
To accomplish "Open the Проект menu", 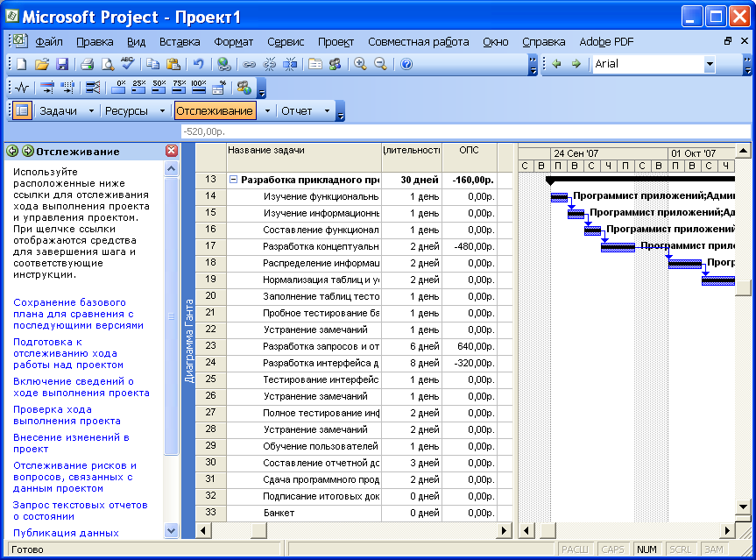I will (x=336, y=42).
